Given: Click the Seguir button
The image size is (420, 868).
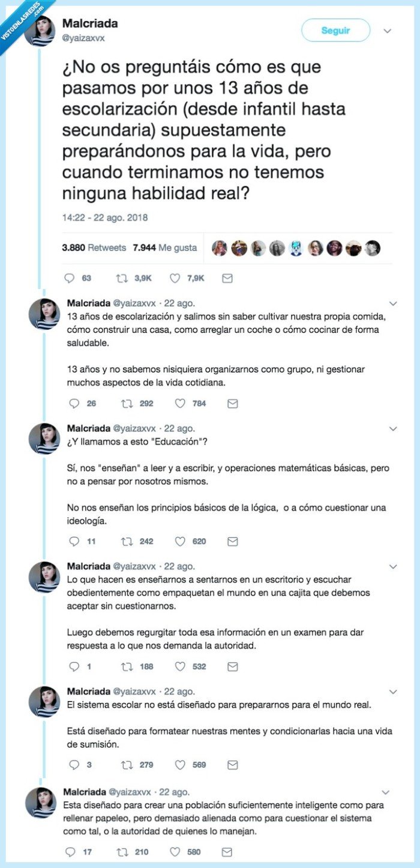Looking at the screenshot, I should click(336, 29).
